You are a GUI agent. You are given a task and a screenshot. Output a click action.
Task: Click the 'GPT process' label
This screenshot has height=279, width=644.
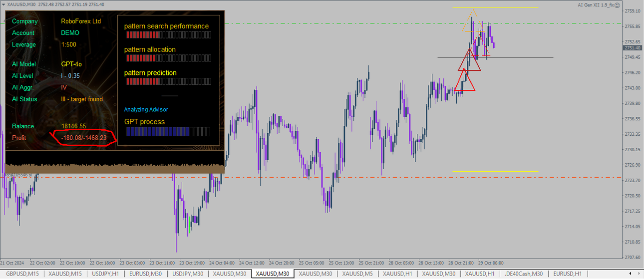144,122
